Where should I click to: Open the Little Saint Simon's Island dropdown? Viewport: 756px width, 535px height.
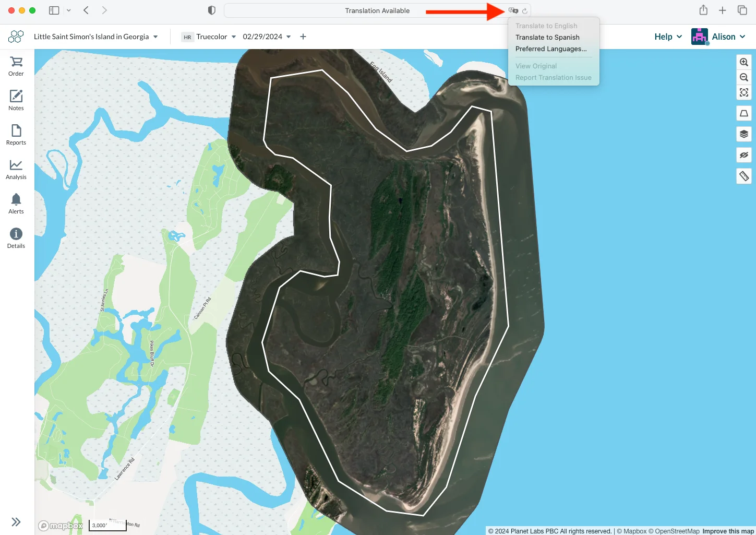[x=96, y=37]
